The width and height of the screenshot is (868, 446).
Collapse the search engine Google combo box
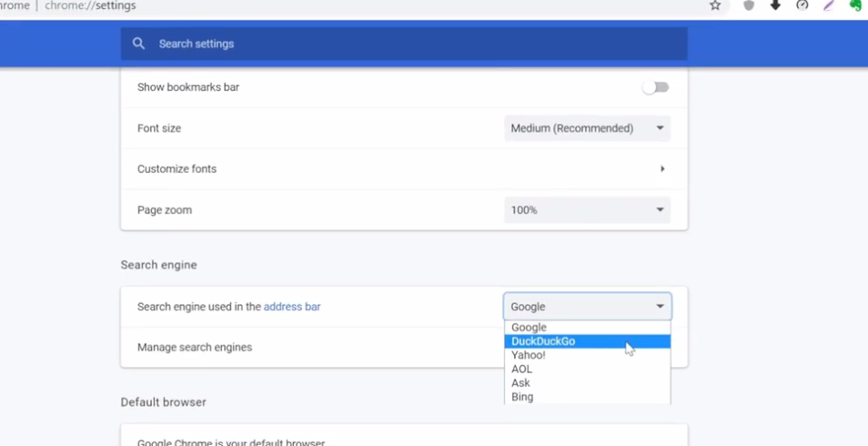pos(588,307)
